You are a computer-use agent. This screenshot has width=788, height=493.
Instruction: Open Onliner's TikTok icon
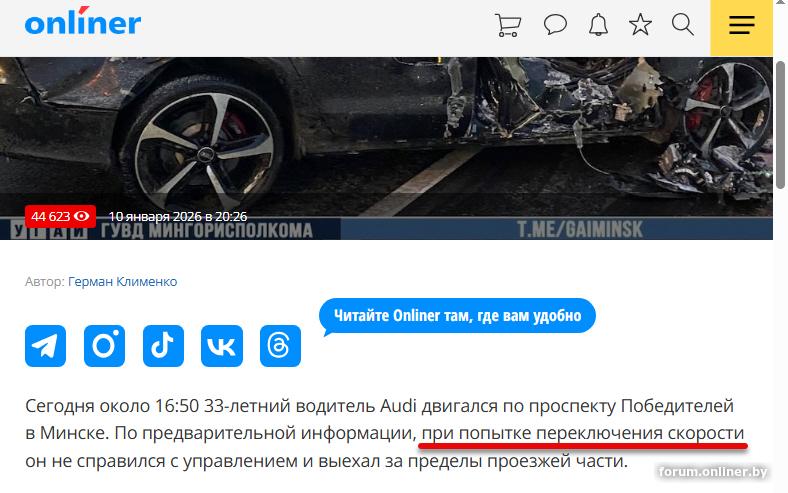[x=163, y=346]
